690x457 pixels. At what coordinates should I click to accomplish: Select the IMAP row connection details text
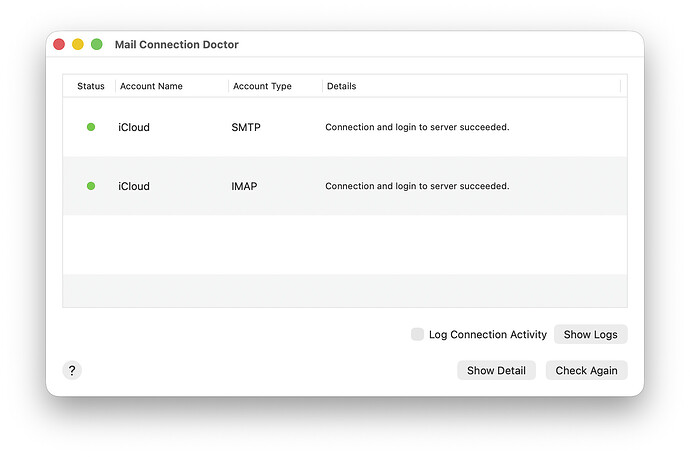[417, 186]
